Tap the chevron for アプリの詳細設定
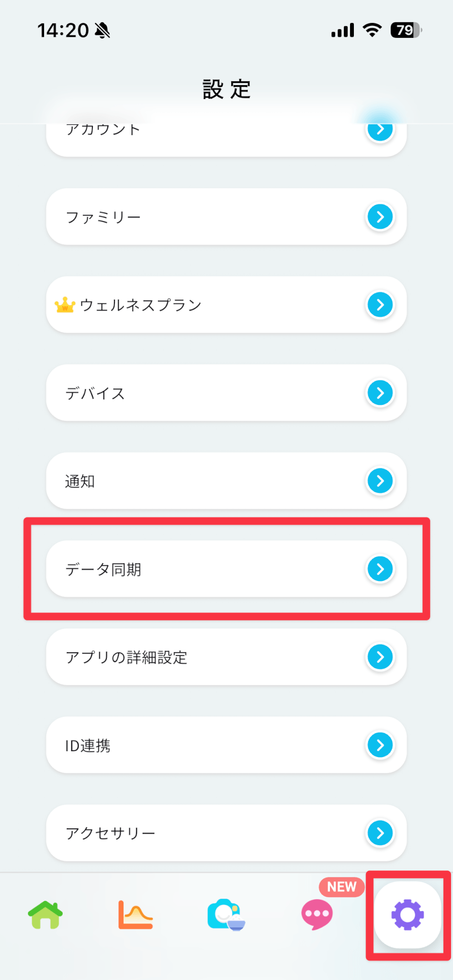The height and width of the screenshot is (980, 453). (x=380, y=657)
